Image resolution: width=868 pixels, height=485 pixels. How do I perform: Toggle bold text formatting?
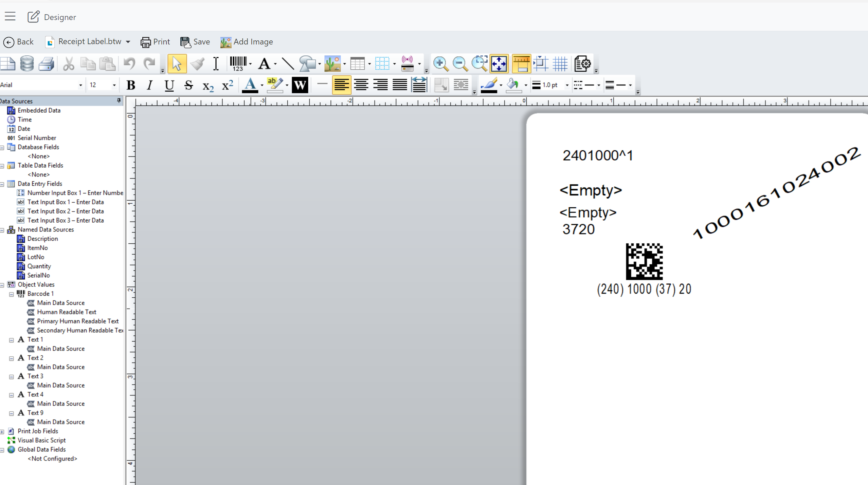click(131, 85)
